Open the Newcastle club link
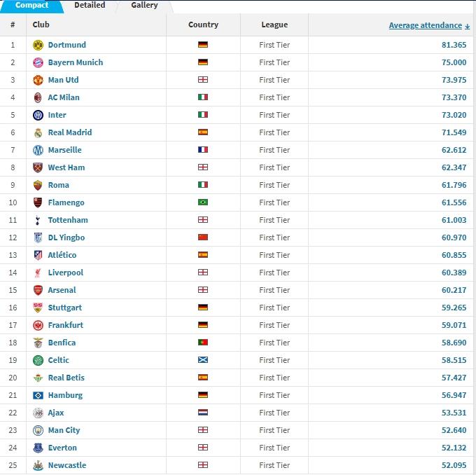 (67, 465)
